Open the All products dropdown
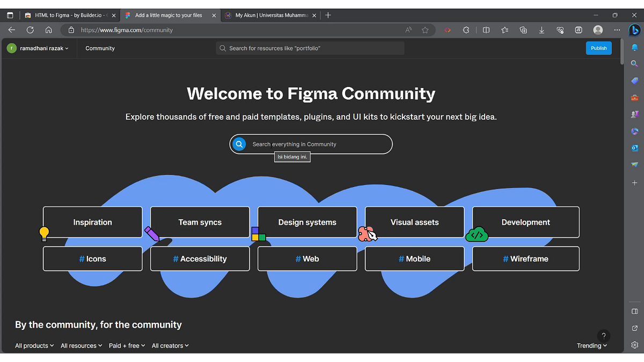The width and height of the screenshot is (644, 362). (x=34, y=345)
